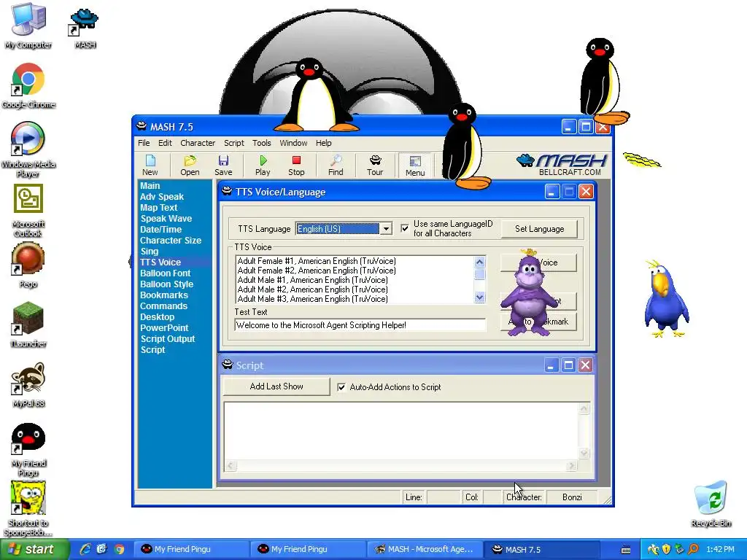This screenshot has width=747, height=560.
Task: Click the Internet Explorer quick launch icon
Action: 85,549
